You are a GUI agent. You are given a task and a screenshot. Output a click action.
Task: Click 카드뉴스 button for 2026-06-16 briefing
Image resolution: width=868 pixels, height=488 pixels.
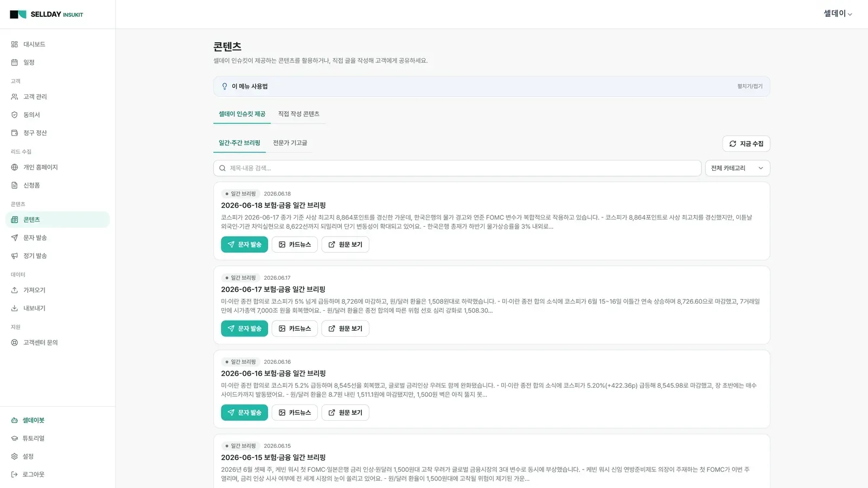[x=295, y=413]
